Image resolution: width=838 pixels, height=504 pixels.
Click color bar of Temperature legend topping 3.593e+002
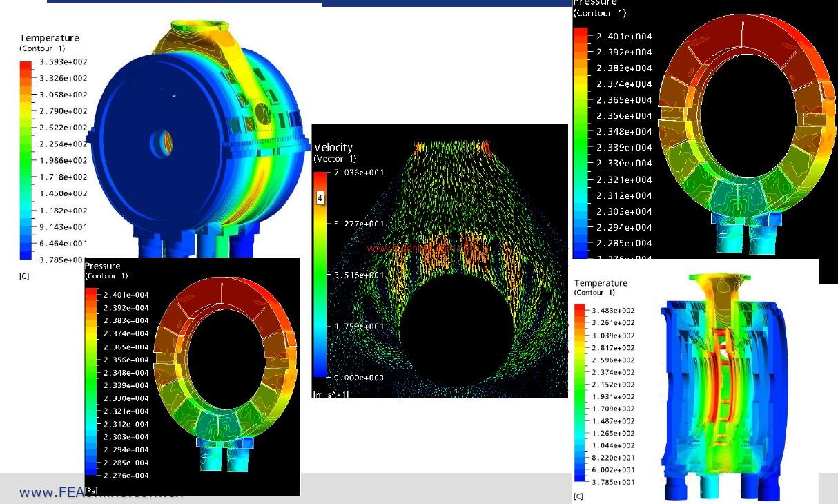tap(26, 160)
